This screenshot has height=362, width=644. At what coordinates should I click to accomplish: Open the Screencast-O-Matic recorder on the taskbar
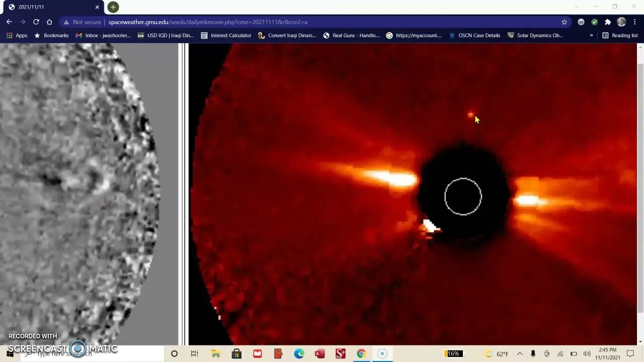tap(382, 353)
